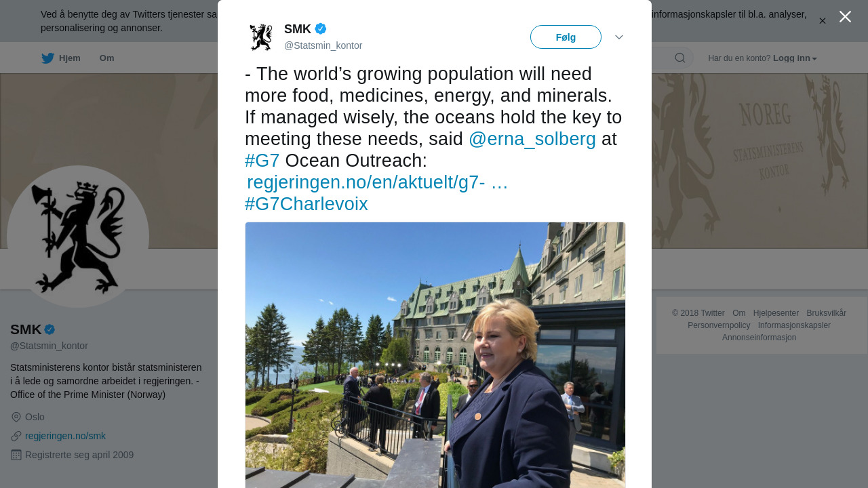This screenshot has height=488, width=868.
Task: Click the #G7Charlevoix hashtag
Action: (306, 204)
